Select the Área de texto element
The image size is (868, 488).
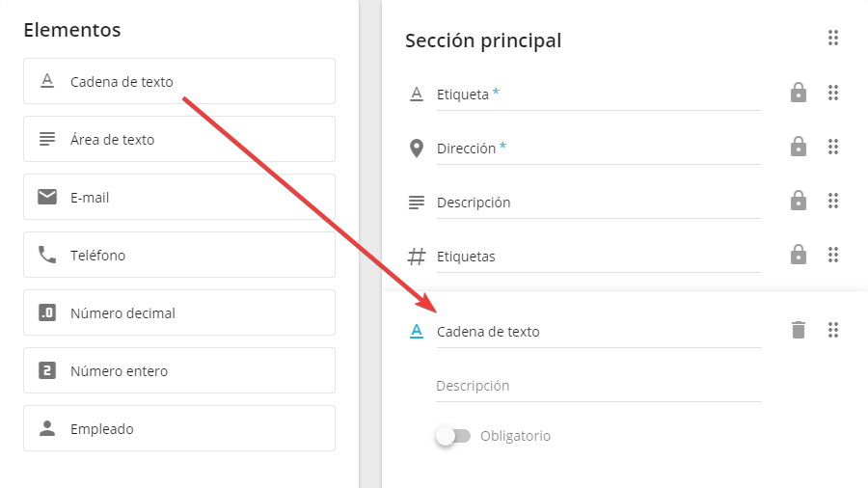point(179,139)
